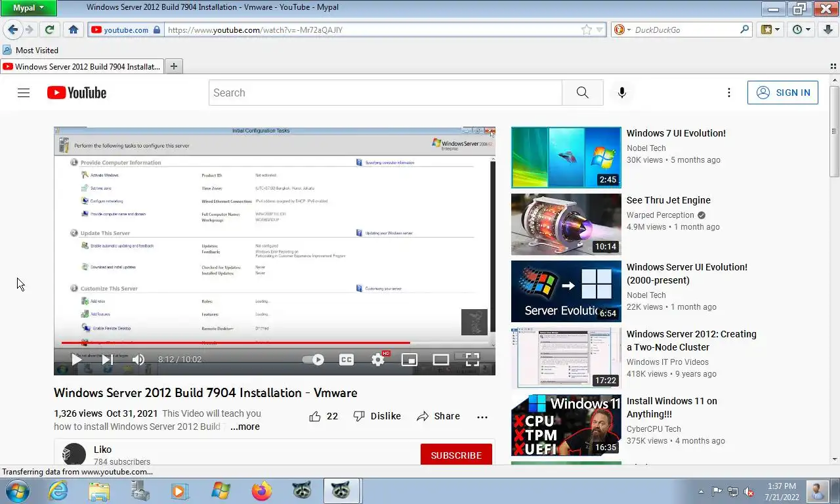Open the bookmarks menu toolbar button

(770, 30)
